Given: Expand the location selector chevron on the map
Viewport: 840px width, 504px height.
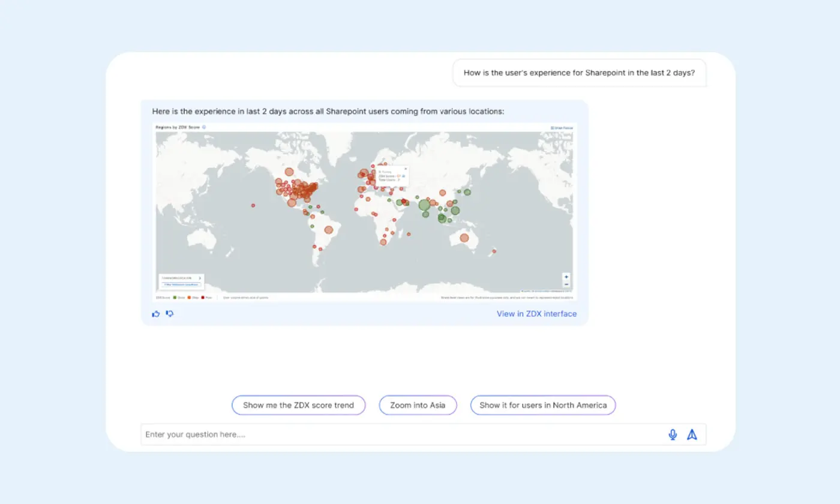Looking at the screenshot, I should [x=200, y=278].
